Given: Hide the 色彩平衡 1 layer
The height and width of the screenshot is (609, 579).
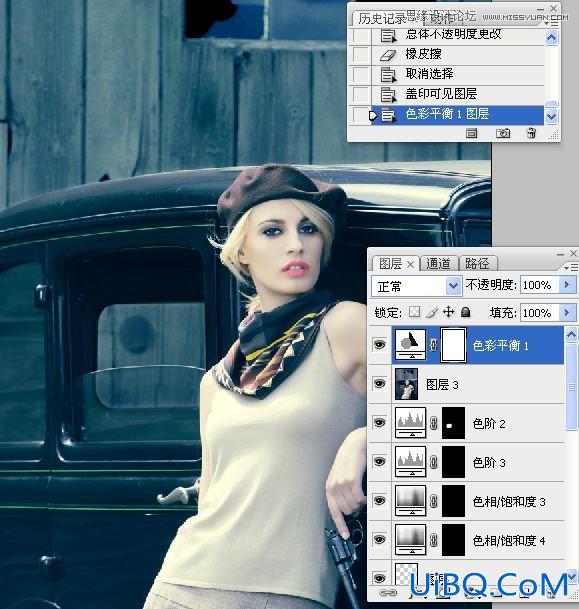Looking at the screenshot, I should point(379,345).
